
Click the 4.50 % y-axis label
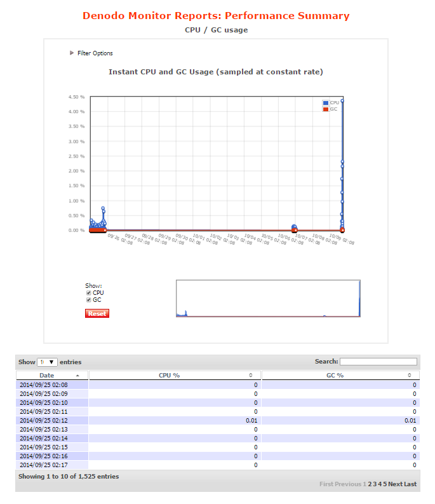click(76, 97)
